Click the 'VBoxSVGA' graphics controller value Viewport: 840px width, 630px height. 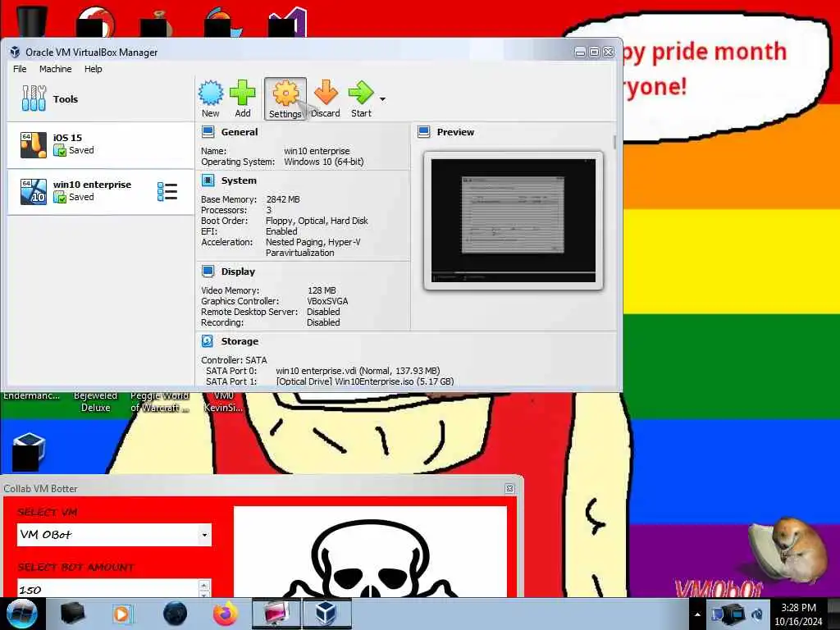point(327,301)
